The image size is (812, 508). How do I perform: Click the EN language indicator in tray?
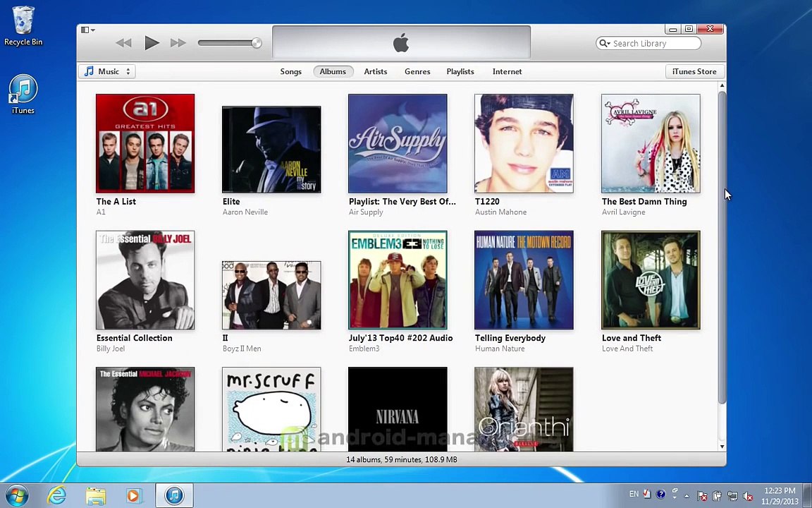634,494
